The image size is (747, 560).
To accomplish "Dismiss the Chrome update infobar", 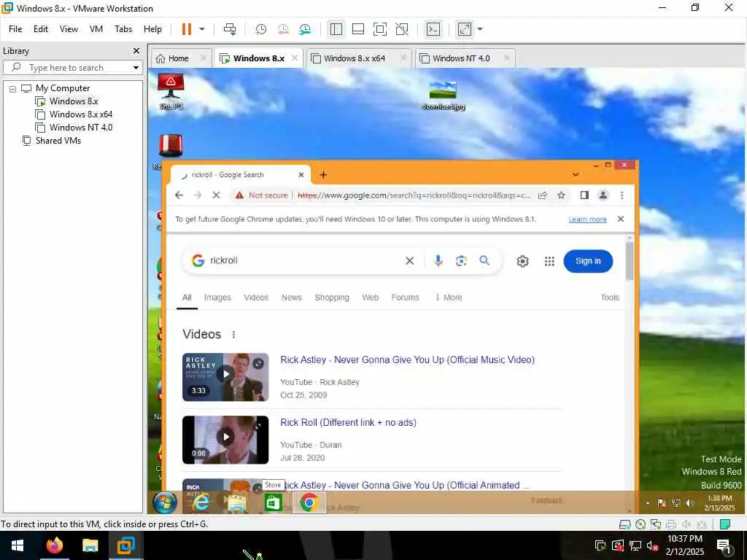I will tap(620, 219).
